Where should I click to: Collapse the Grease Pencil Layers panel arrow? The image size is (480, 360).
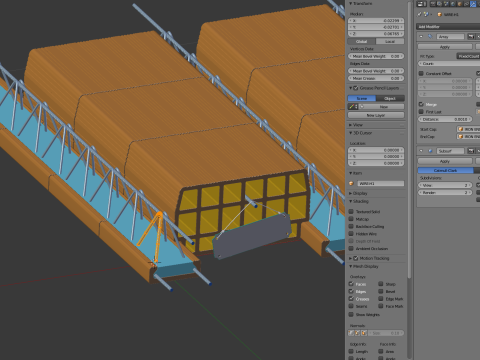click(351, 88)
